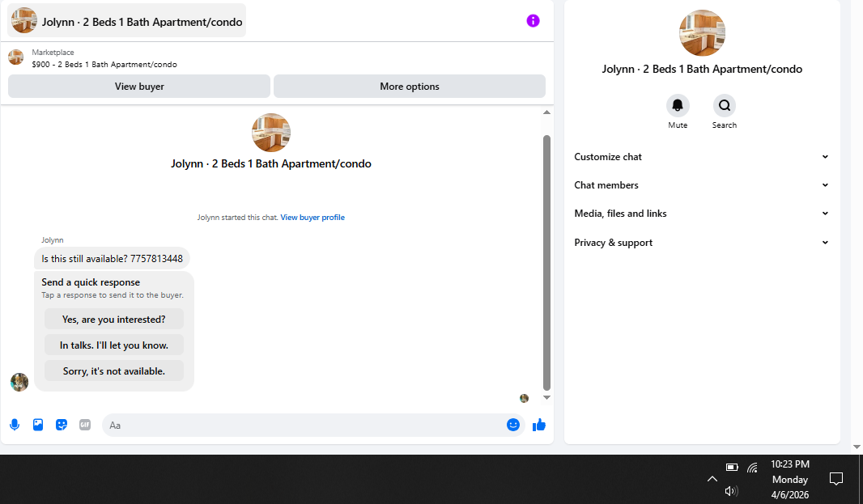Open volume control speaker icon
The height and width of the screenshot is (504, 863).
tap(731, 491)
